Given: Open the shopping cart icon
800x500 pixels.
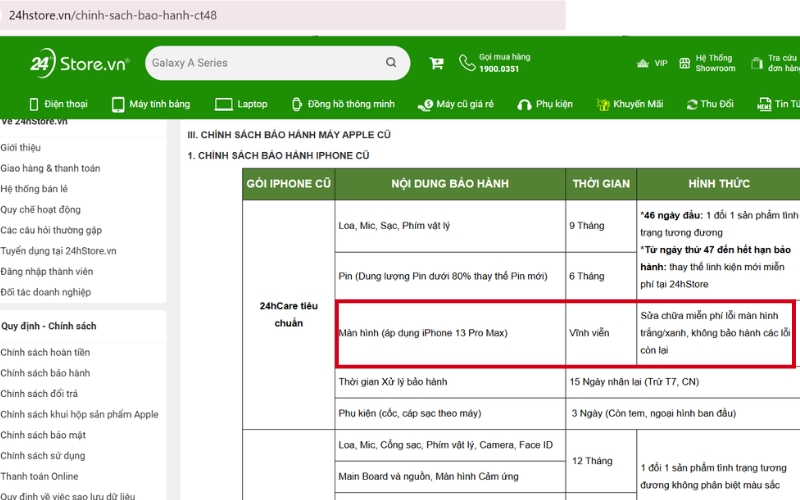Looking at the screenshot, I should [x=436, y=63].
